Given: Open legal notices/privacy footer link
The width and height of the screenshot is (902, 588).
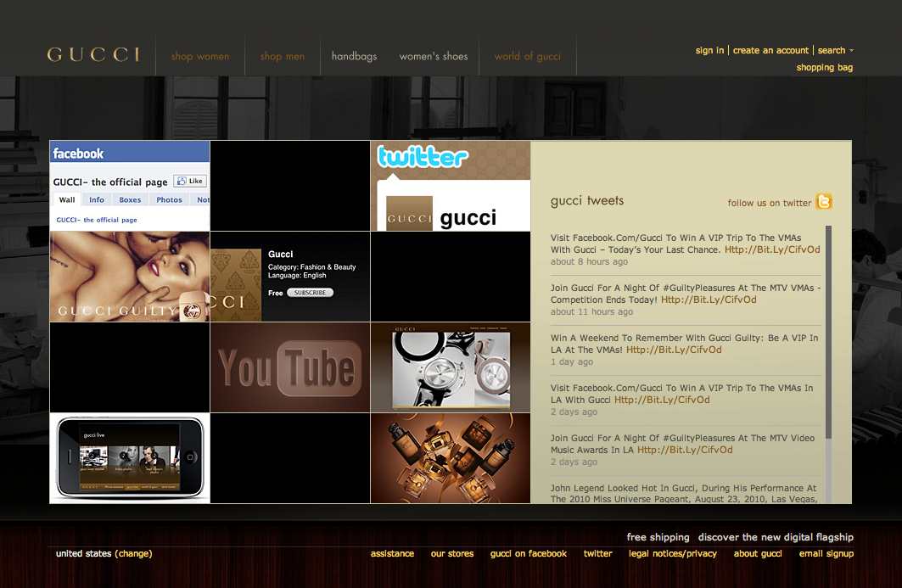Looking at the screenshot, I should coord(673,553).
